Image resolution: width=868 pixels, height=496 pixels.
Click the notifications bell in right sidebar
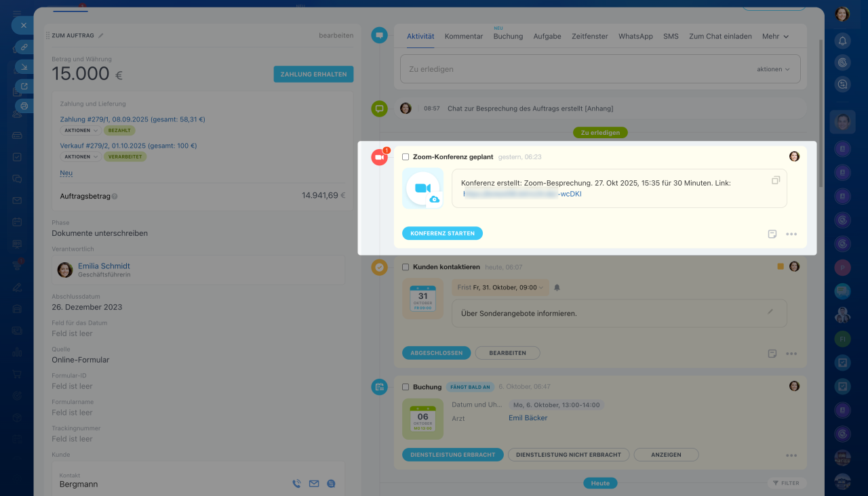[x=843, y=41]
